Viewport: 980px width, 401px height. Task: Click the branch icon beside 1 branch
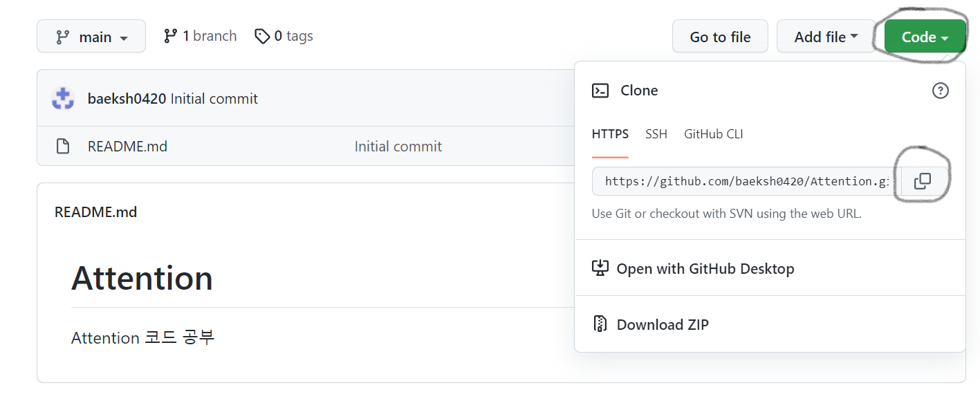pos(170,36)
